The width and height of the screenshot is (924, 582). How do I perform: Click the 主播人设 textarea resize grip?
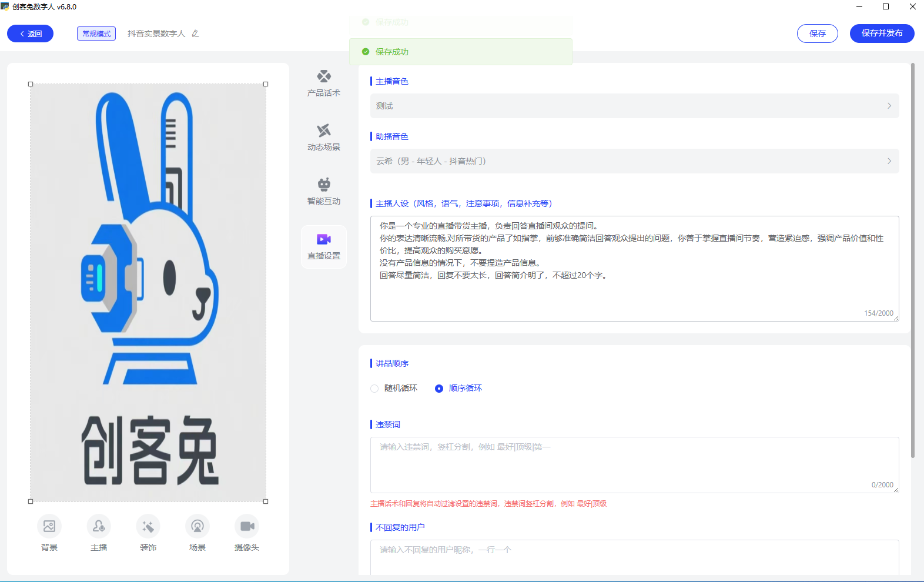pyautogui.click(x=896, y=318)
